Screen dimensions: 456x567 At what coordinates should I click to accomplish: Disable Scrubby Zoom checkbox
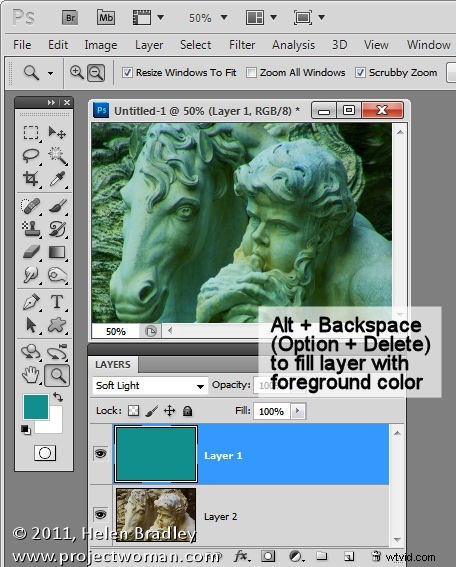click(360, 73)
